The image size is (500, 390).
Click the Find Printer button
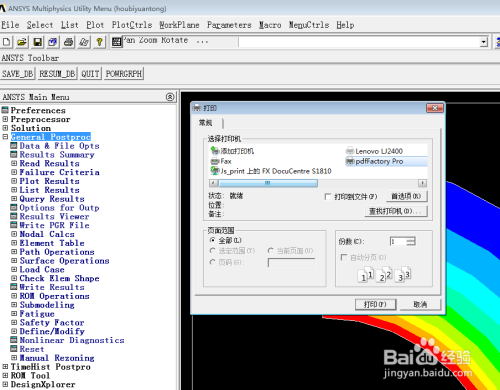[x=396, y=211]
